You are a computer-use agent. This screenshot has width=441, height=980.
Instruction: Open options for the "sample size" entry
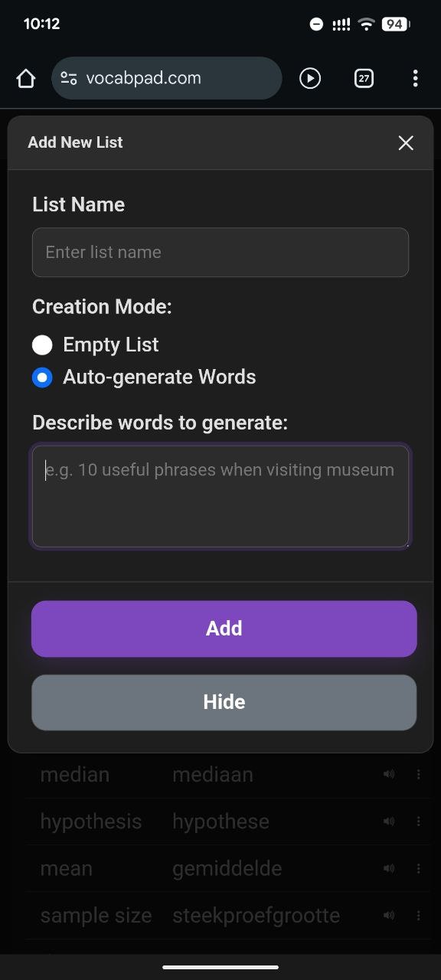coord(419,915)
